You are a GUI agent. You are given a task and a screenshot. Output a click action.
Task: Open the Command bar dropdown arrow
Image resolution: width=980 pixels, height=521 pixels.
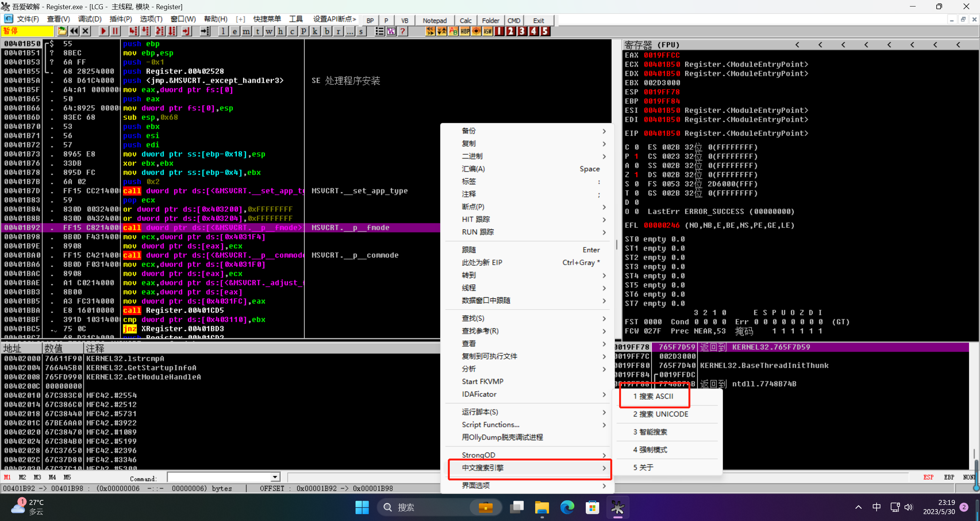(275, 477)
